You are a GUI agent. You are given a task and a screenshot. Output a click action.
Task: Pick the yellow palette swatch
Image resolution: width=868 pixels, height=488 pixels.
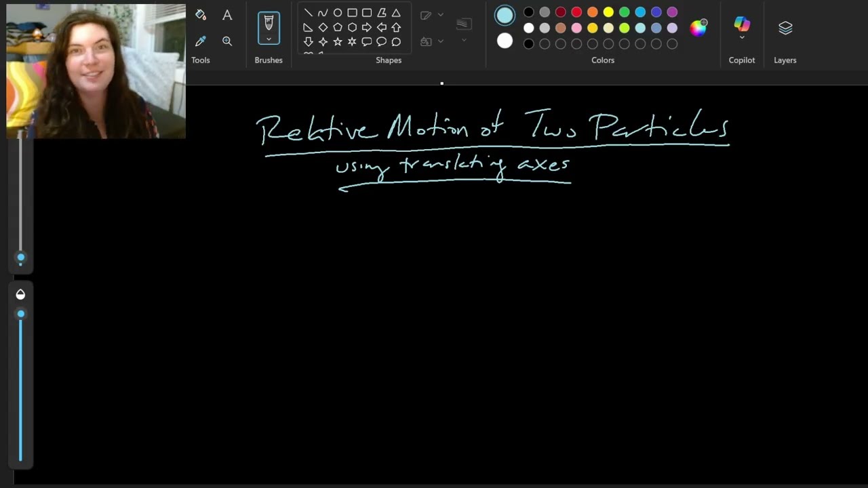pyautogui.click(x=608, y=12)
